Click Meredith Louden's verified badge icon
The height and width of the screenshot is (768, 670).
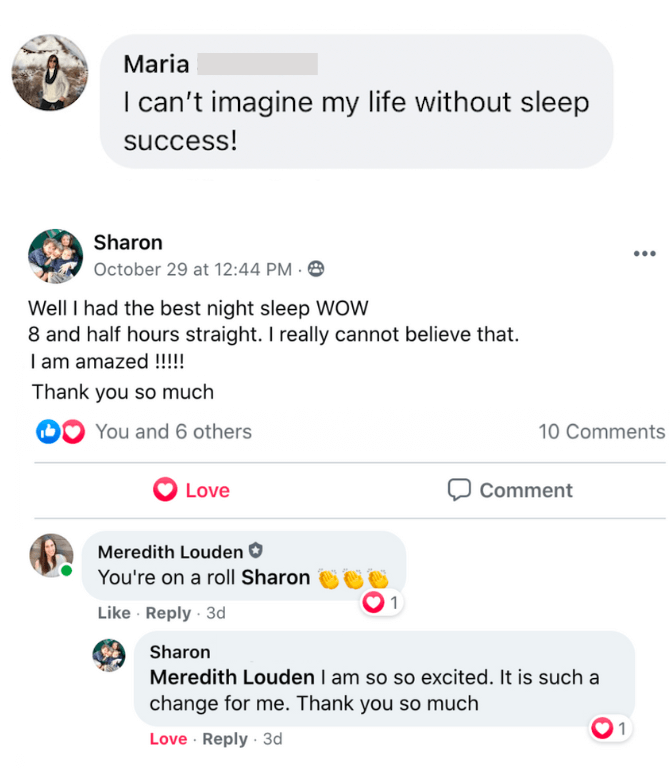tap(255, 552)
